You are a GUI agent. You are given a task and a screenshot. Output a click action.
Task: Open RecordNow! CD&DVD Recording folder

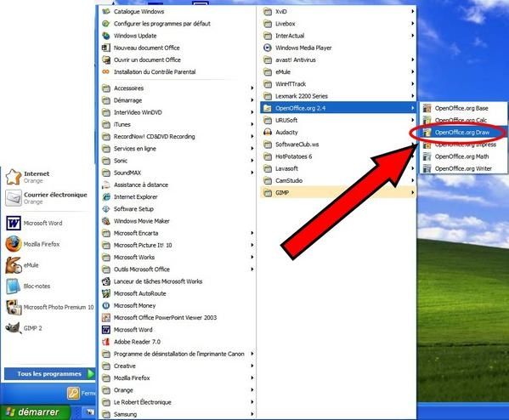(x=154, y=136)
